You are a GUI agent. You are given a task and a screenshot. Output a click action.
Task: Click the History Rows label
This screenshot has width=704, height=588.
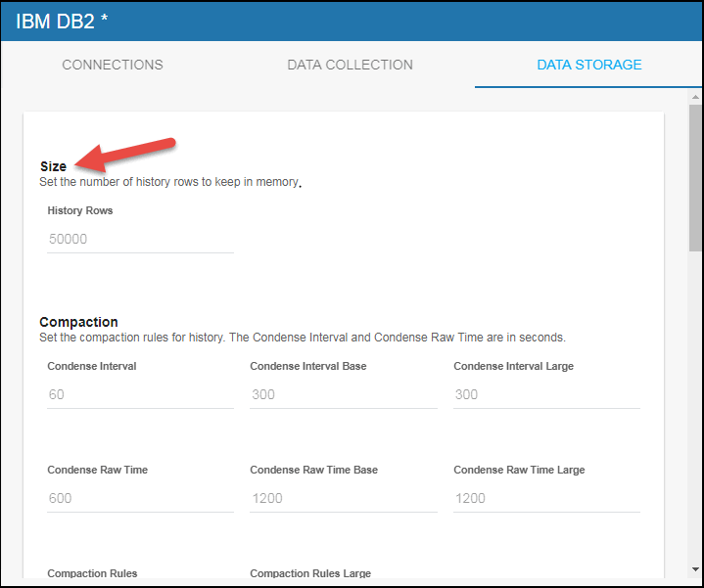point(80,210)
